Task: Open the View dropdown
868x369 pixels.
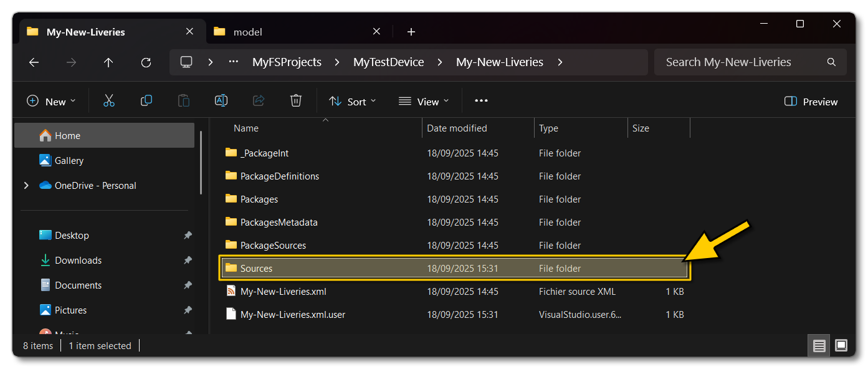Action: click(424, 100)
